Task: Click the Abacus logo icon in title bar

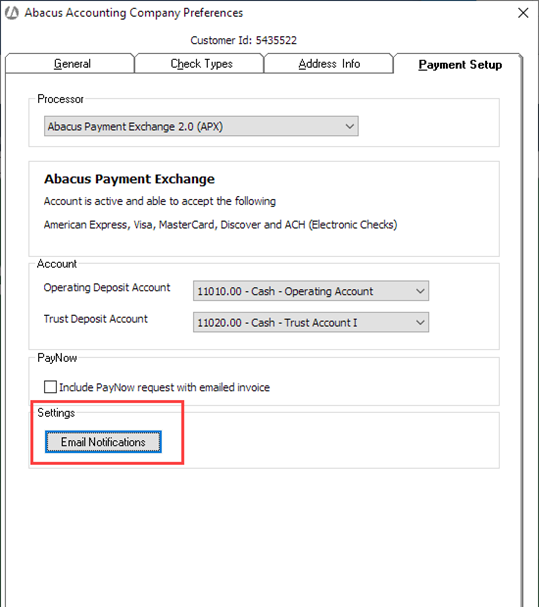Action: pyautogui.click(x=12, y=13)
